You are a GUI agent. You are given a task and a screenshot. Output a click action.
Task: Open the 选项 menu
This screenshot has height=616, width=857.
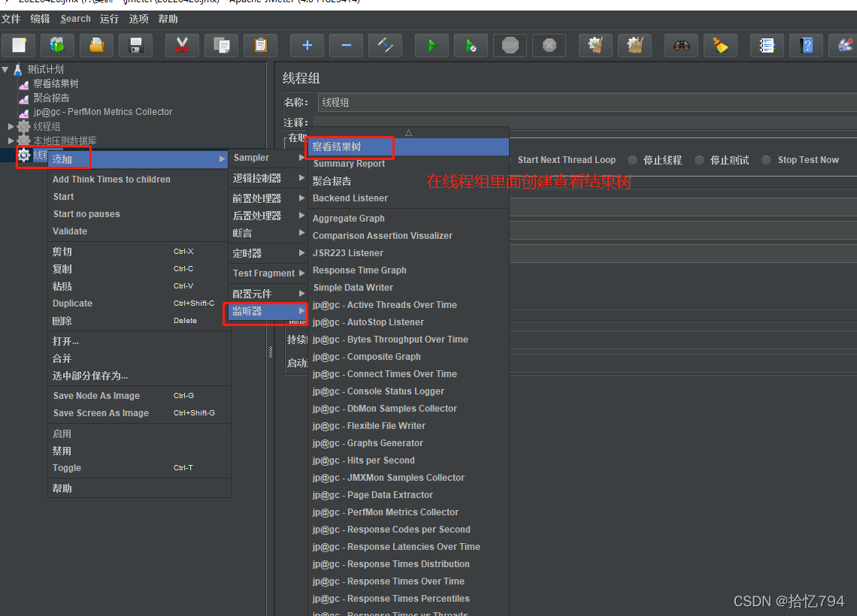point(139,19)
